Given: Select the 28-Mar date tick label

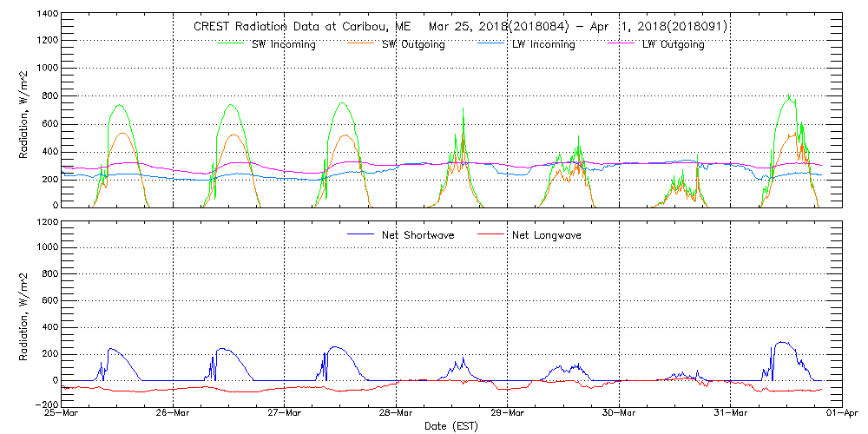Looking at the screenshot, I should (x=396, y=414).
